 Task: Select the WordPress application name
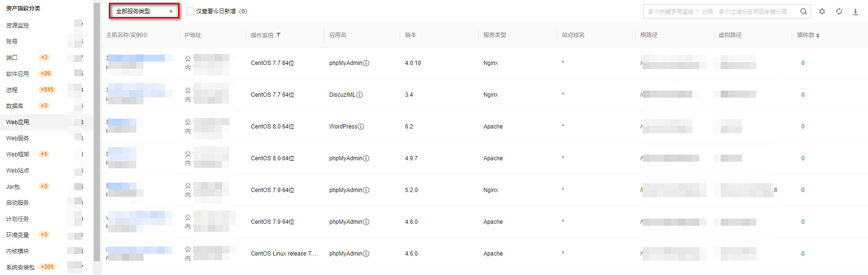pyautogui.click(x=343, y=127)
